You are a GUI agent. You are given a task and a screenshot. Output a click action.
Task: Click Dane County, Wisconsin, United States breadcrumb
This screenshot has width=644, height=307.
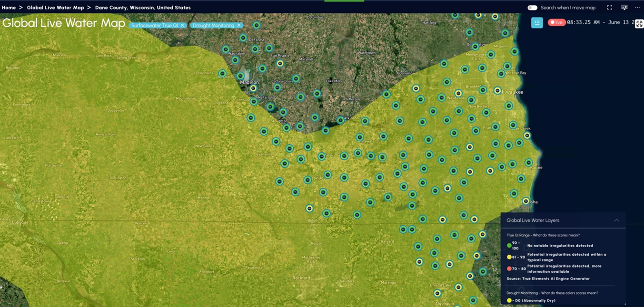(x=143, y=8)
